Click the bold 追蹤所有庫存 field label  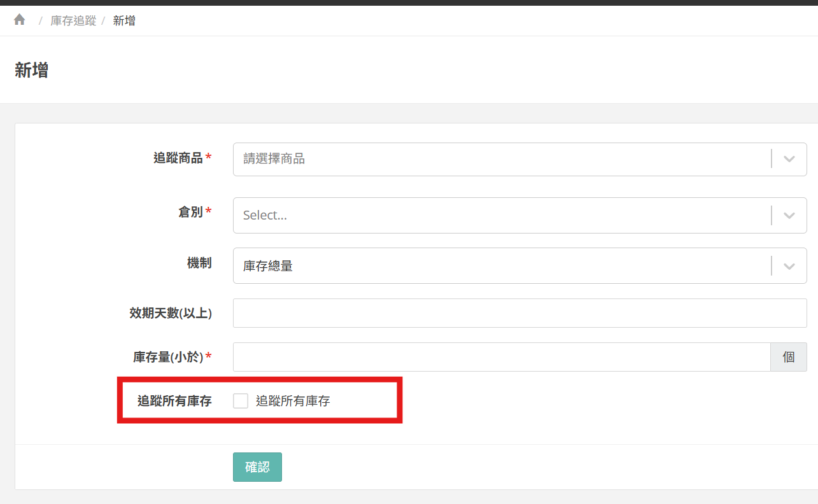click(x=174, y=401)
